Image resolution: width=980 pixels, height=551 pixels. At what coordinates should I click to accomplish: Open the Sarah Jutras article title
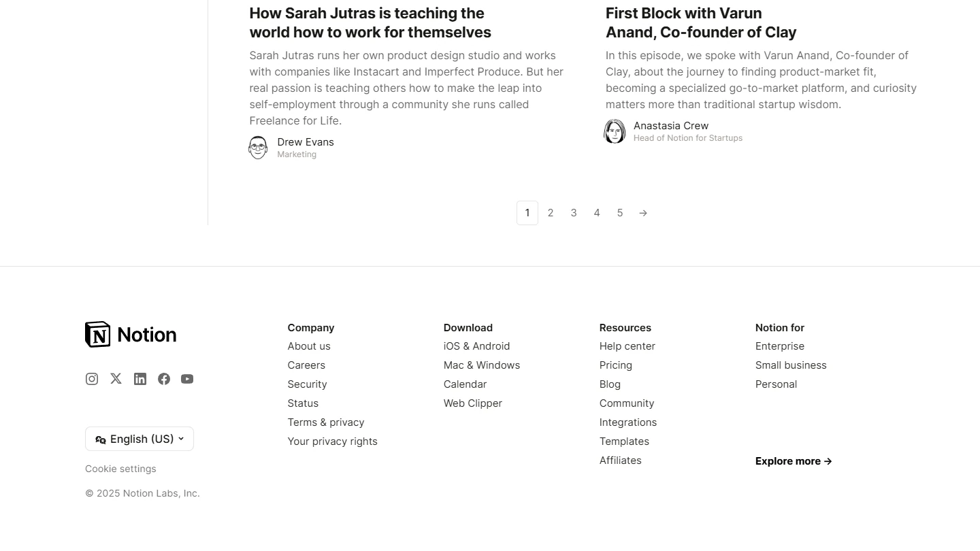[x=370, y=22]
